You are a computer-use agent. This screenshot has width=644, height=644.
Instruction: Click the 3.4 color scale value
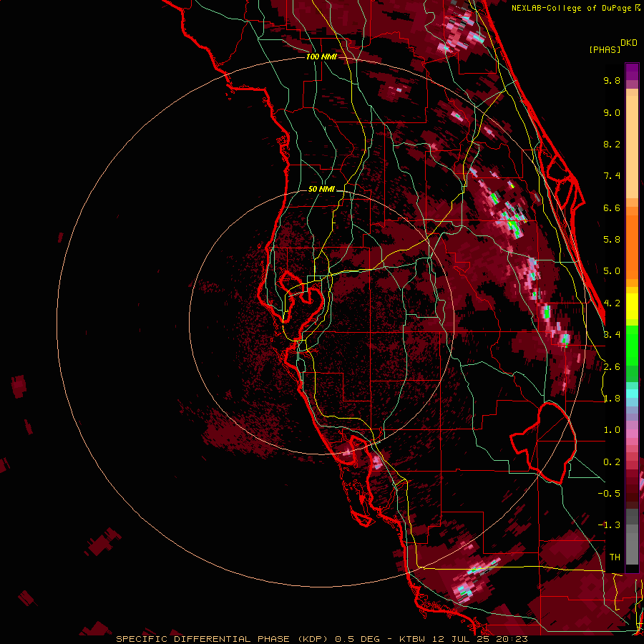click(x=612, y=335)
